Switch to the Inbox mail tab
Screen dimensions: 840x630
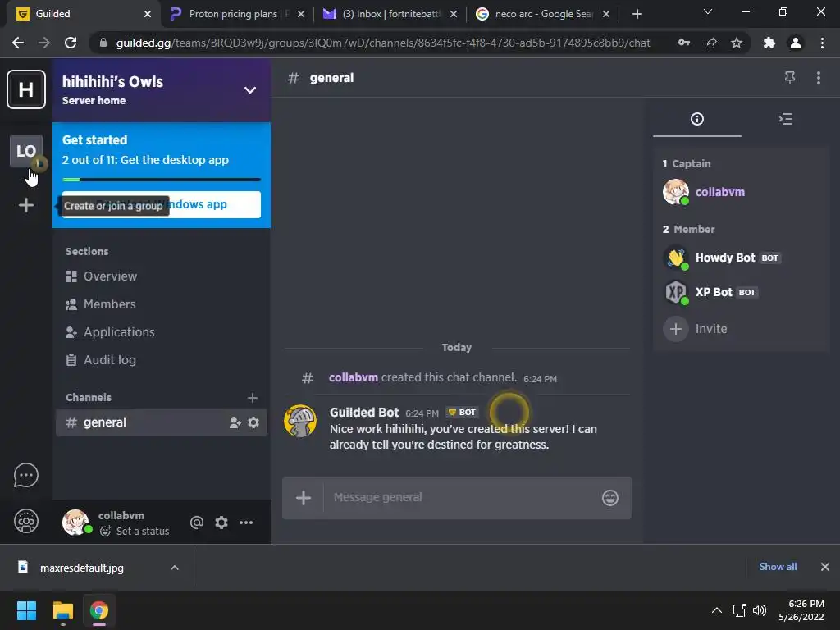pyautogui.click(x=390, y=14)
